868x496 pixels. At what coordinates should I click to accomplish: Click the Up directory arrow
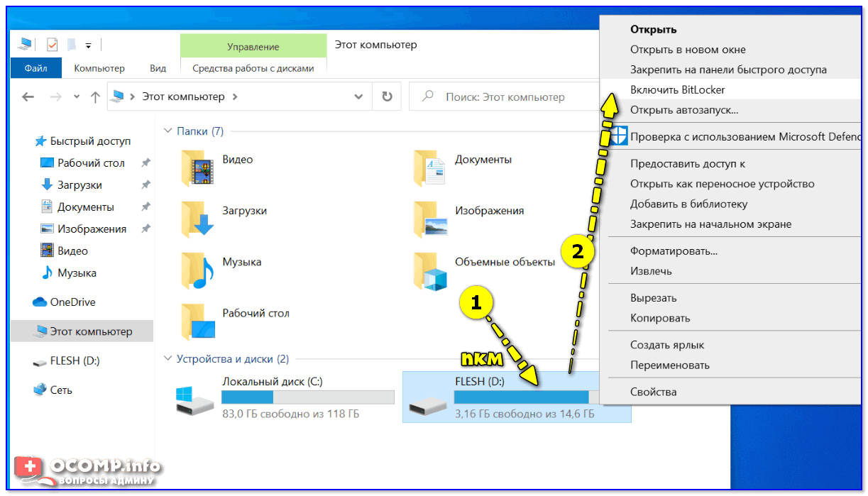[x=95, y=97]
